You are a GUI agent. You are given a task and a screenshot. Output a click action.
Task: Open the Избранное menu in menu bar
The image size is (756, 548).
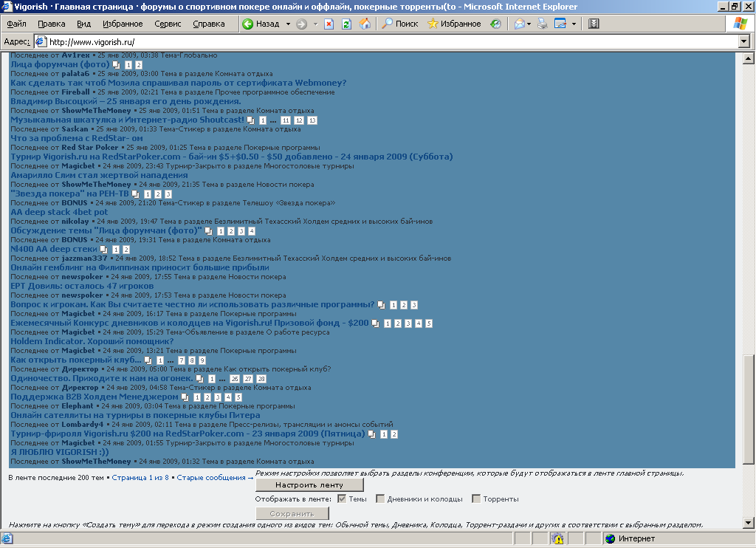coord(121,24)
